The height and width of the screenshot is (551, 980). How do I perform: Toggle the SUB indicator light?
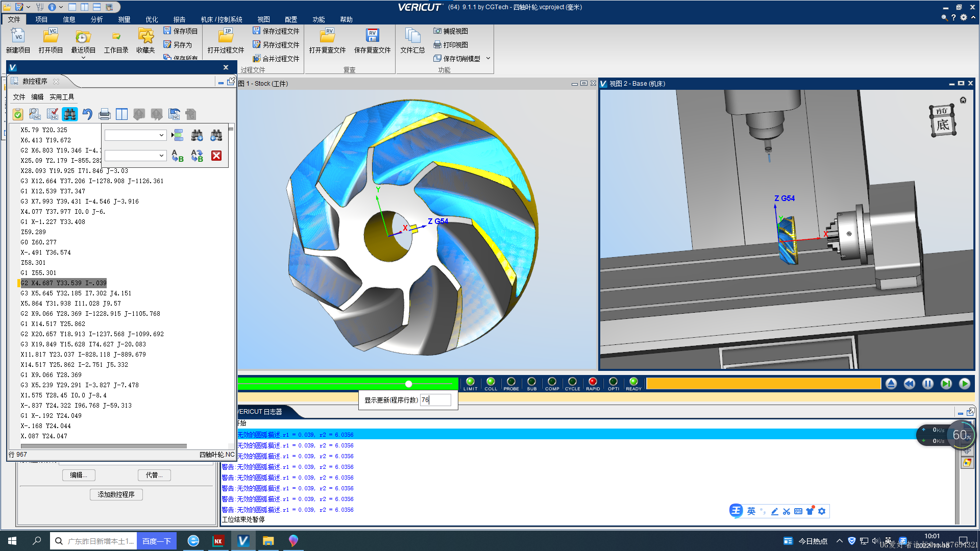(x=531, y=382)
